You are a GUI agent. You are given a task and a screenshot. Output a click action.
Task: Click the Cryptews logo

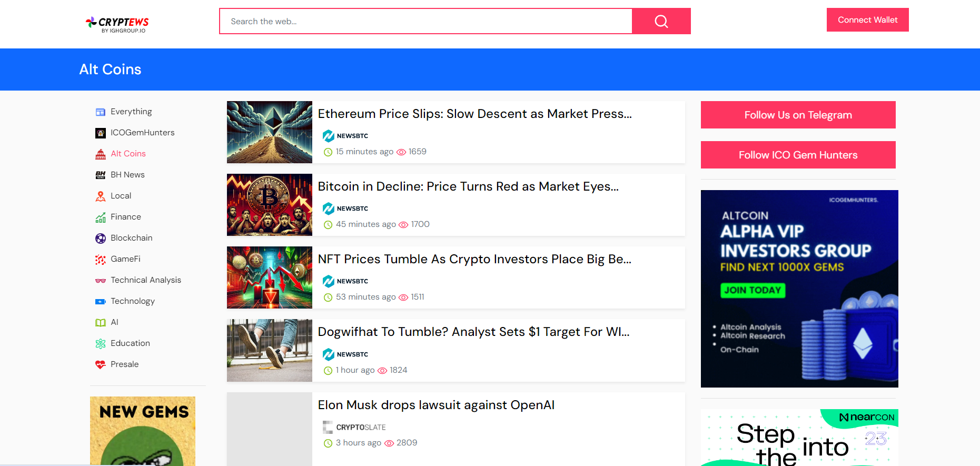click(x=117, y=24)
